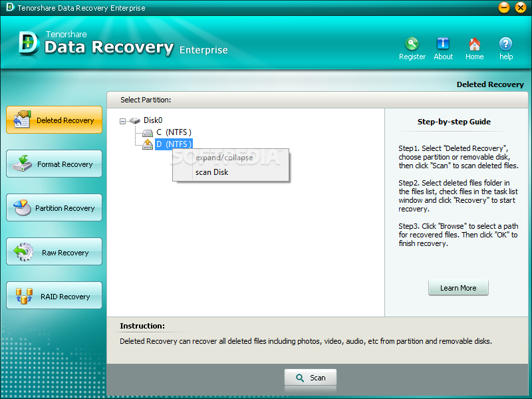532x399 pixels.
Task: Click the Instruction: heading
Action: coord(142,326)
